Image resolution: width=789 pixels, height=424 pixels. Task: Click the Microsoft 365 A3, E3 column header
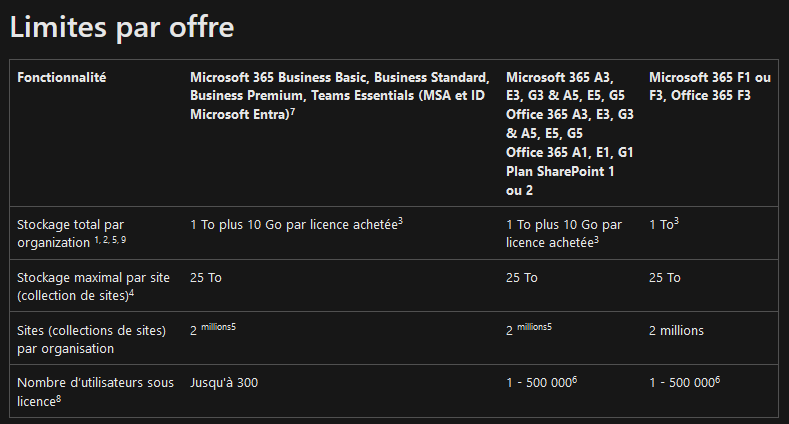[x=570, y=134]
